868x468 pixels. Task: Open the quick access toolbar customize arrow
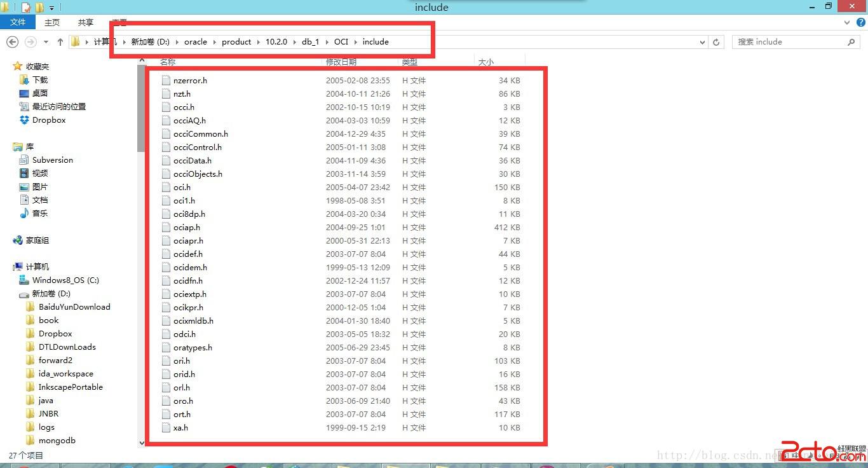[51, 8]
